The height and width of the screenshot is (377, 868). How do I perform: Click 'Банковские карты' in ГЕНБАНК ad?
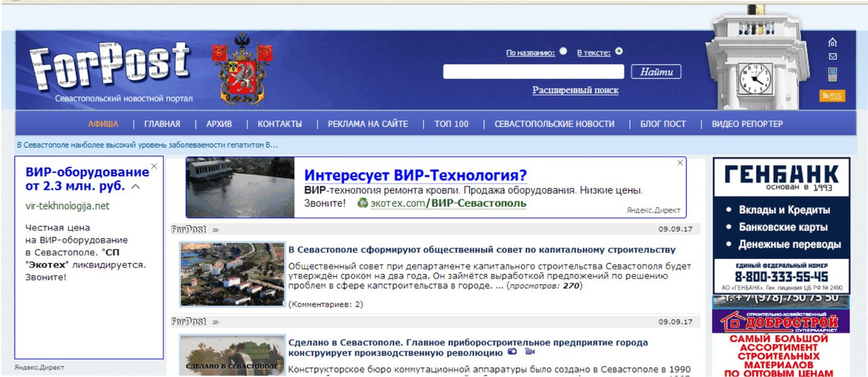point(783,227)
